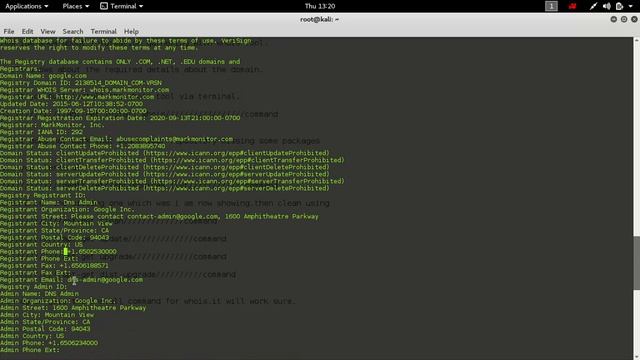640x360 pixels.
Task: Open the Terminal app menu in top panel
Action: click(126, 6)
